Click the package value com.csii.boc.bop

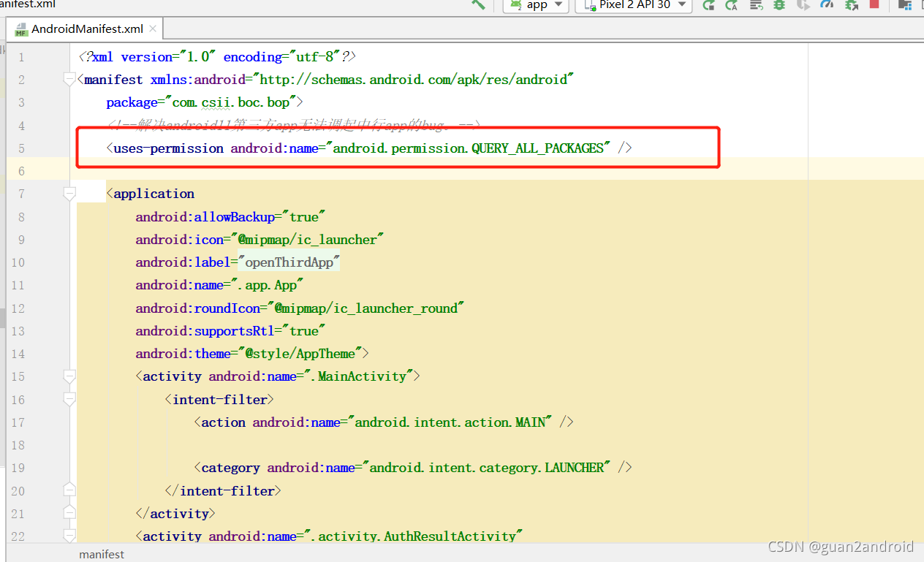click(231, 102)
